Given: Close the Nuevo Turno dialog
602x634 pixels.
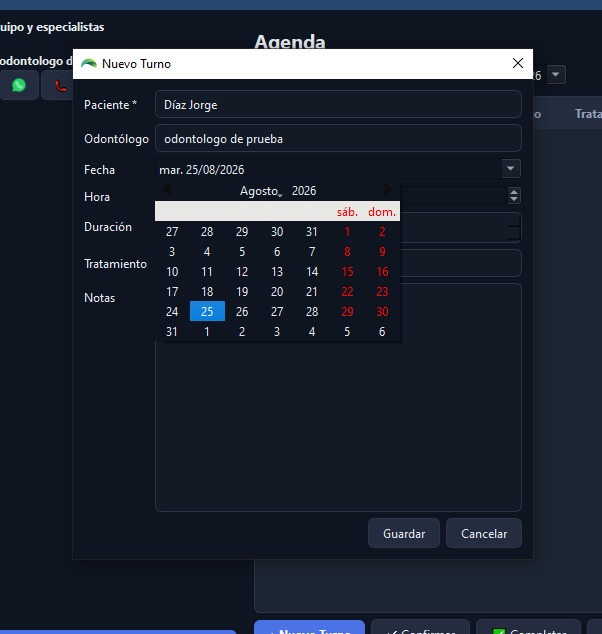Looking at the screenshot, I should coord(518,63).
